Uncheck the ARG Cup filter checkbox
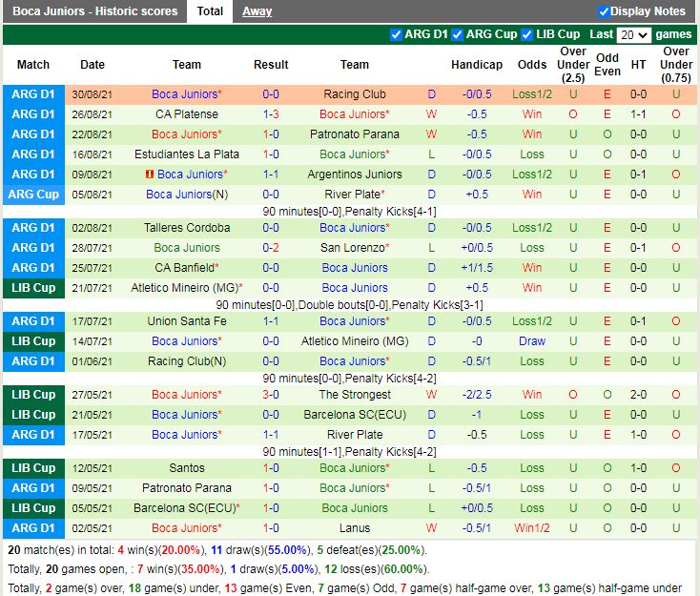 [458, 34]
